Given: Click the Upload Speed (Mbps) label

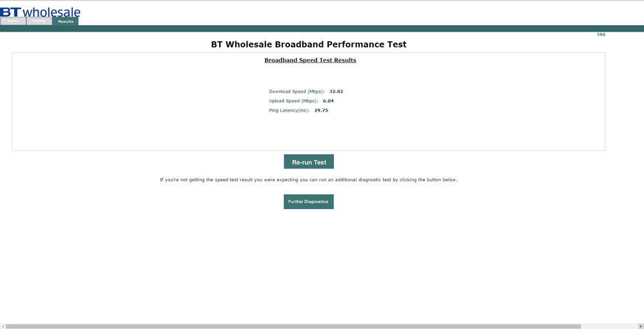Looking at the screenshot, I should click(x=294, y=101).
